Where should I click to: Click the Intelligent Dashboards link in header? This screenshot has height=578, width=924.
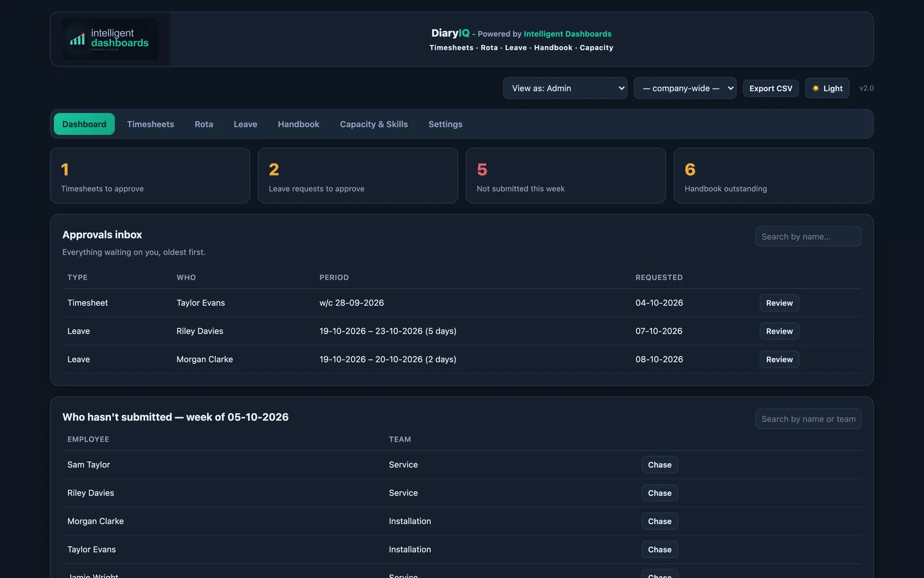coord(567,34)
